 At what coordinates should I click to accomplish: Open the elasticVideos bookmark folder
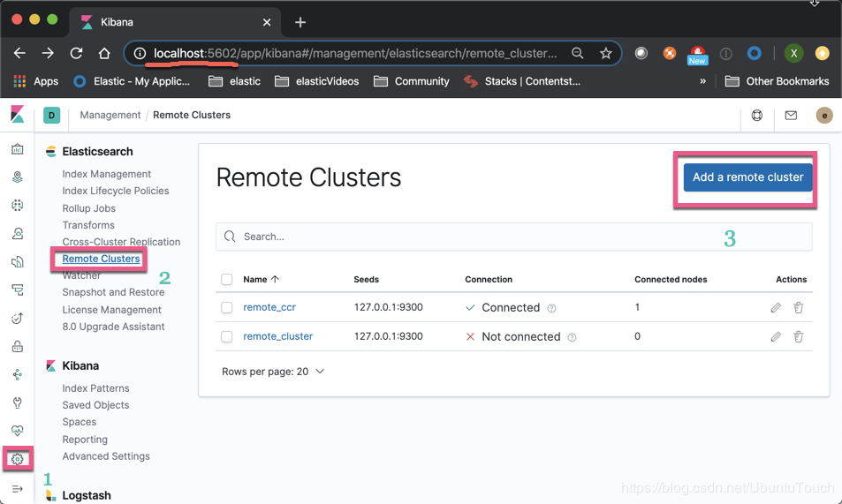tap(317, 81)
